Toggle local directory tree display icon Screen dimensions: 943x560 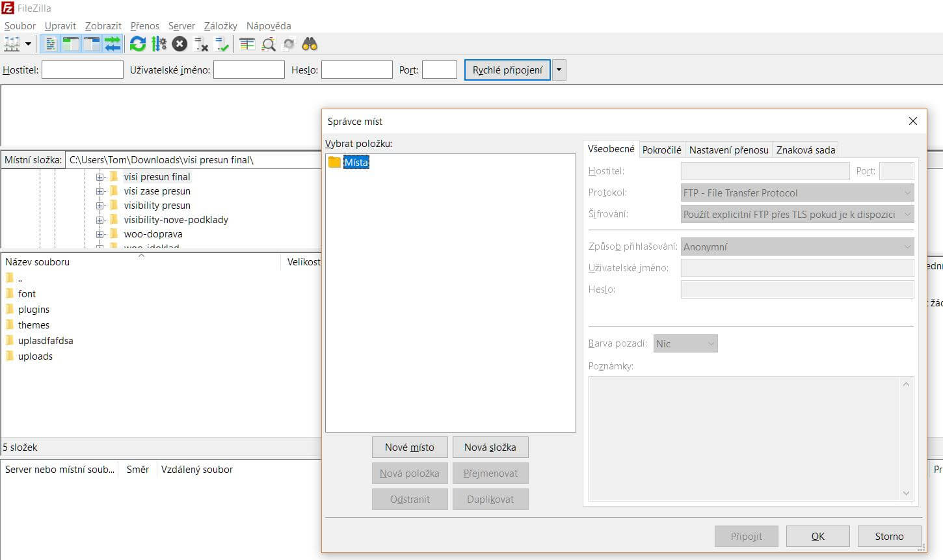click(x=70, y=44)
